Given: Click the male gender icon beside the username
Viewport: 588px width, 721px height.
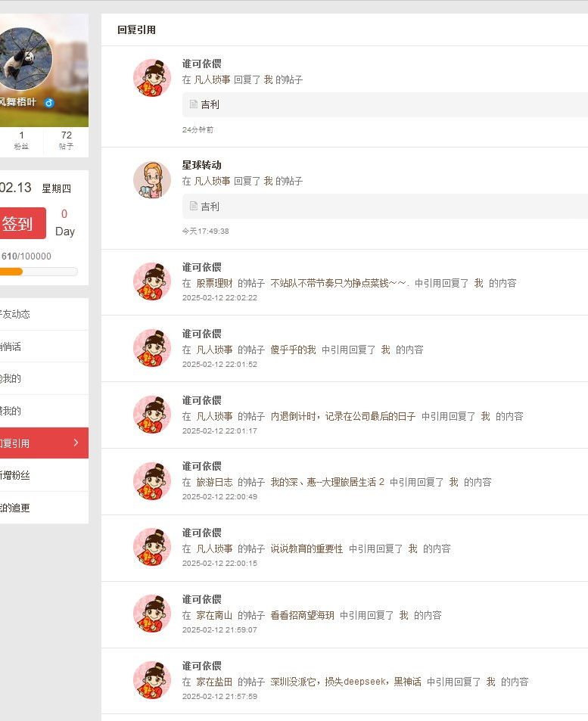Looking at the screenshot, I should (49, 102).
